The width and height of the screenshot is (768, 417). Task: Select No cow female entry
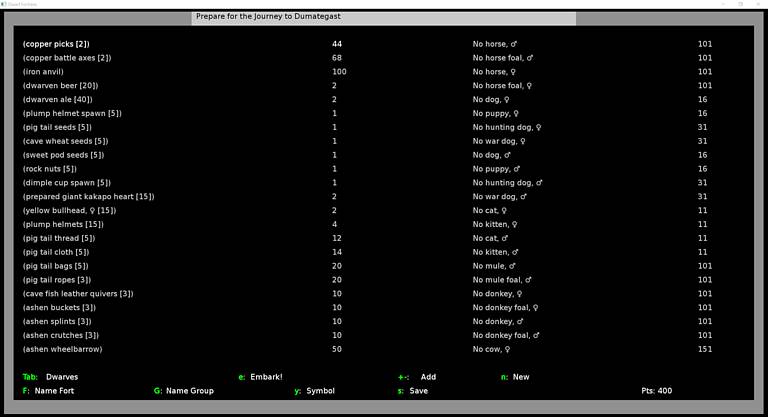point(491,349)
